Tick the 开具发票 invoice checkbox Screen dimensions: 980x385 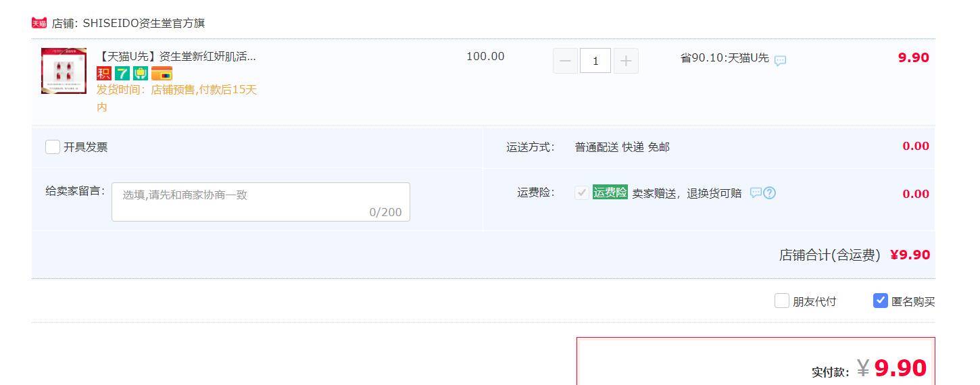coord(53,147)
